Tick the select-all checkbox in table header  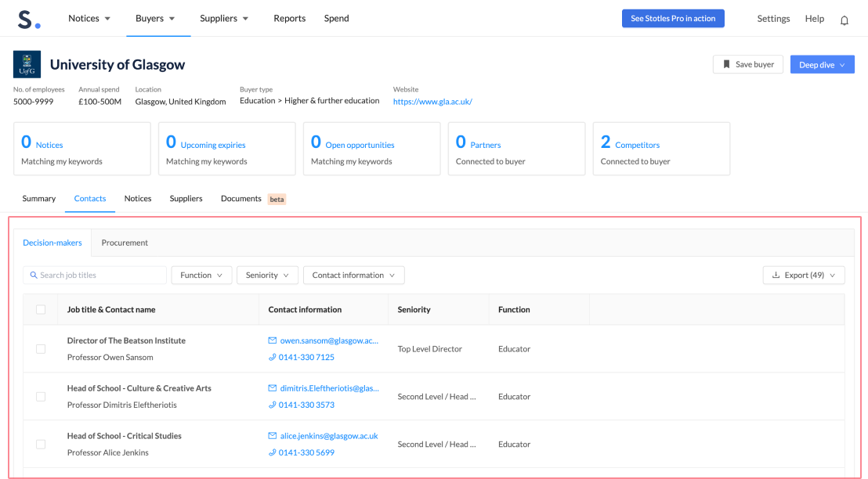pos(41,310)
